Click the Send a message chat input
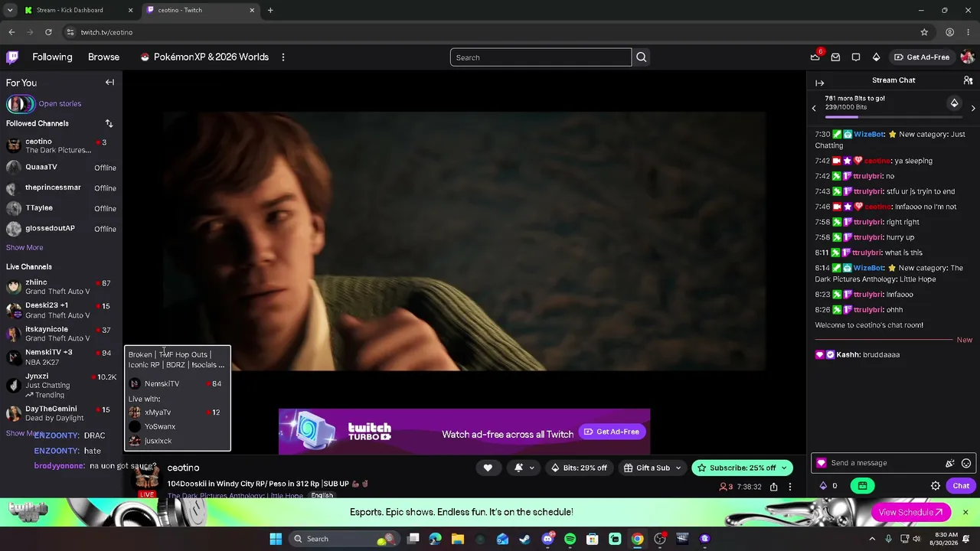Viewport: 980px width, 551px height. pyautogui.click(x=892, y=463)
